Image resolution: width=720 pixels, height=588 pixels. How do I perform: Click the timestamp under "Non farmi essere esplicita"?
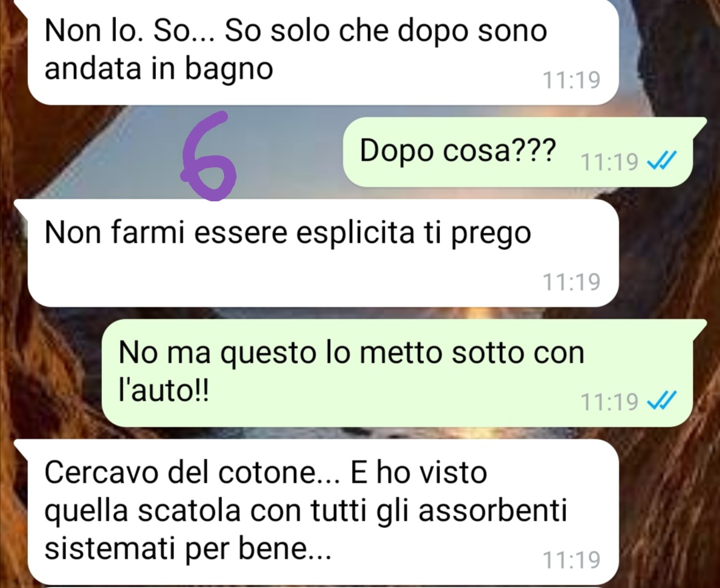click(x=572, y=282)
